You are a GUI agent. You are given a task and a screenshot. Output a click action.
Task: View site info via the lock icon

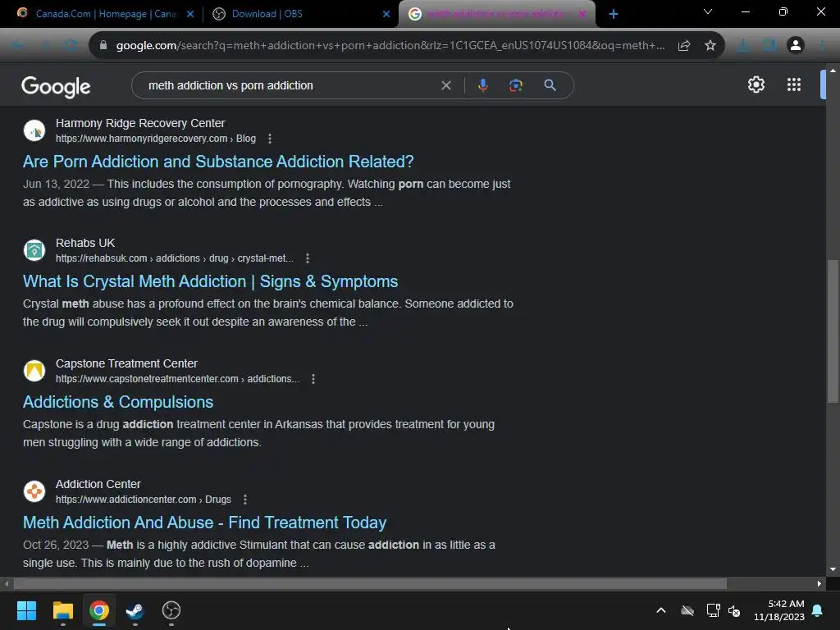[x=103, y=46]
